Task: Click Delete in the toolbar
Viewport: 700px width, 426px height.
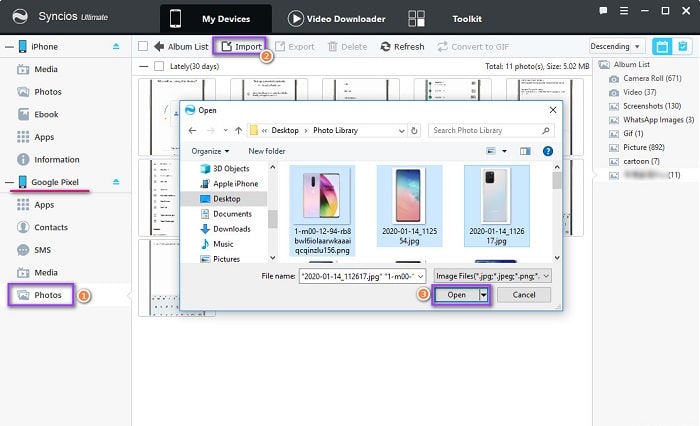Action: 347,46
